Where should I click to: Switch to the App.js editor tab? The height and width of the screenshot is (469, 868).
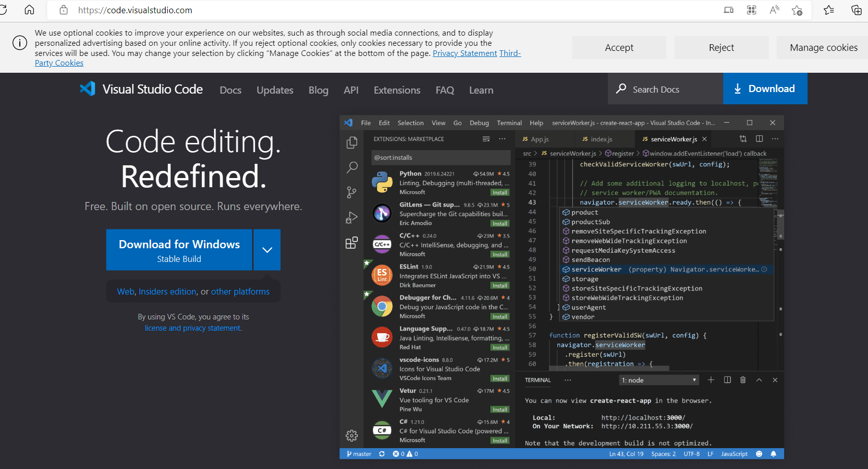click(x=539, y=139)
